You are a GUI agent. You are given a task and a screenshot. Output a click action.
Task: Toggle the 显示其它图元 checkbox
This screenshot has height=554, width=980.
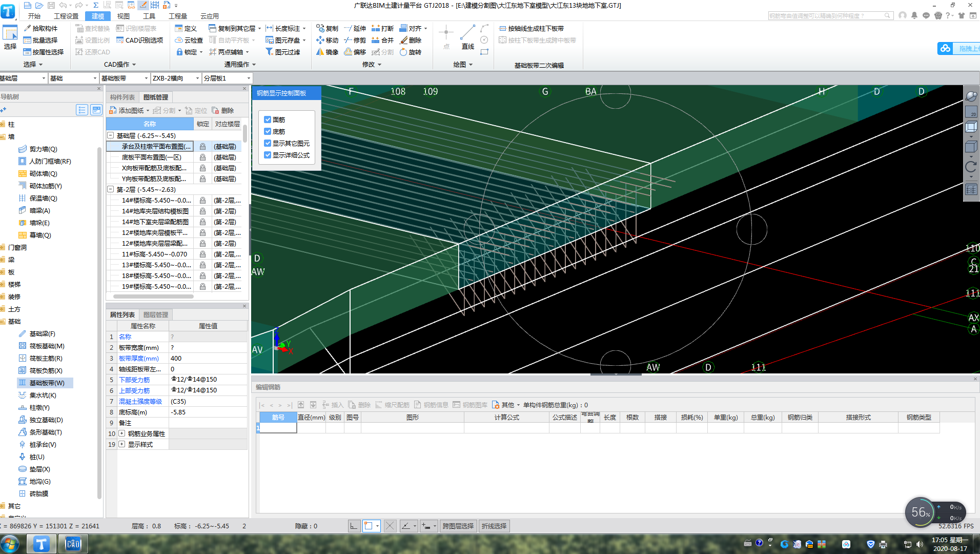coord(268,143)
